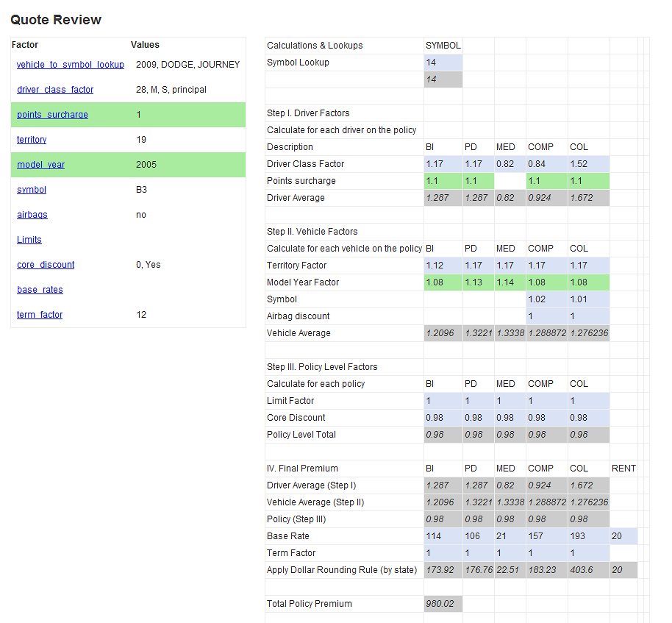672x623 pixels.
Task: Click the "Quote Review" heading
Action: pyautogui.click(x=56, y=20)
